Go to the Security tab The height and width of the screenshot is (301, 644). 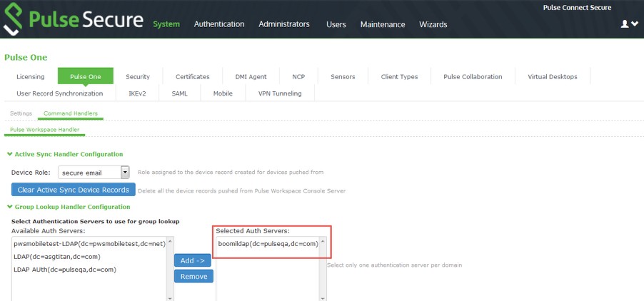click(138, 77)
